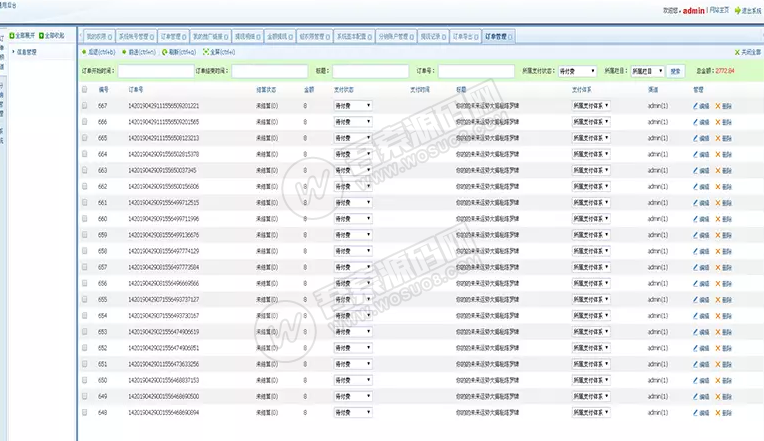Image resolution: width=764 pixels, height=441 pixels.
Task: Click the logout (退出系统) link
Action: (x=748, y=10)
